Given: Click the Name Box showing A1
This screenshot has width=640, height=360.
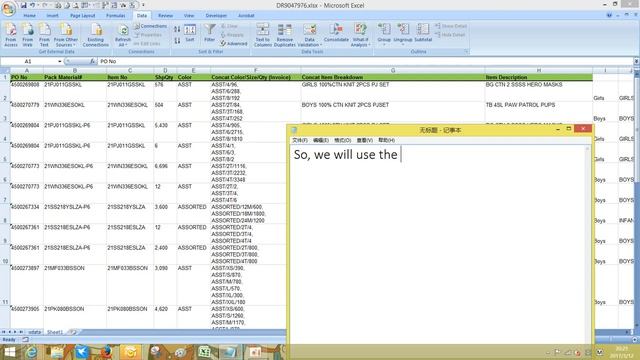Looking at the screenshot, I should [x=29, y=61].
